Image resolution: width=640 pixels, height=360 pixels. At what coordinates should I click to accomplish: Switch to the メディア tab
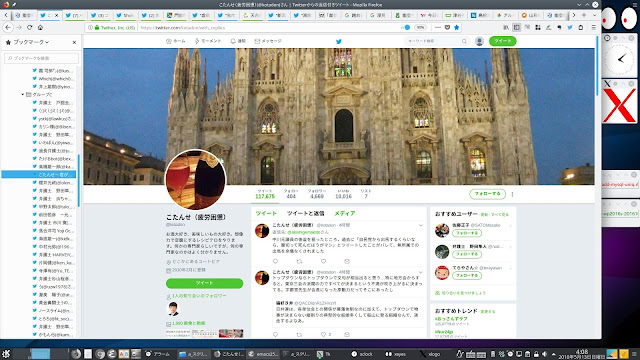pyautogui.click(x=344, y=213)
